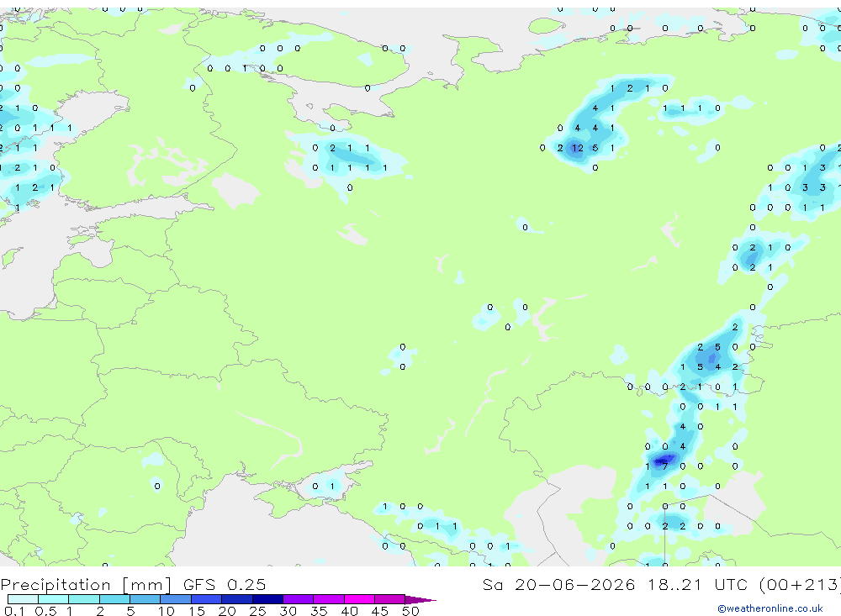Screen dimensions: 841x616
Task: Click the '35' legend scale label
Action: [319, 611]
